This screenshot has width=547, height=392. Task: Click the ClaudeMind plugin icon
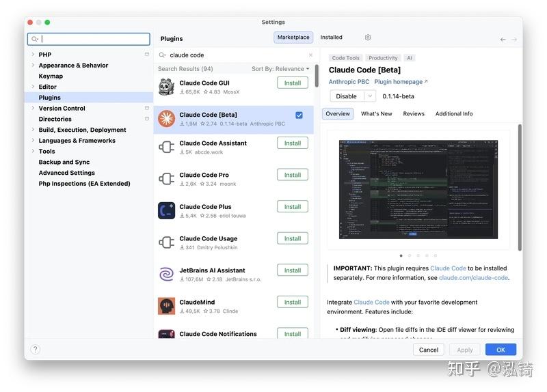166,306
